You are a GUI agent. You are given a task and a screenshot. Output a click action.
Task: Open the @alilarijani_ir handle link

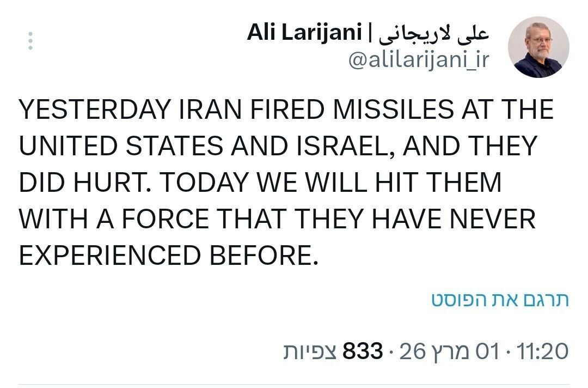tap(419, 61)
